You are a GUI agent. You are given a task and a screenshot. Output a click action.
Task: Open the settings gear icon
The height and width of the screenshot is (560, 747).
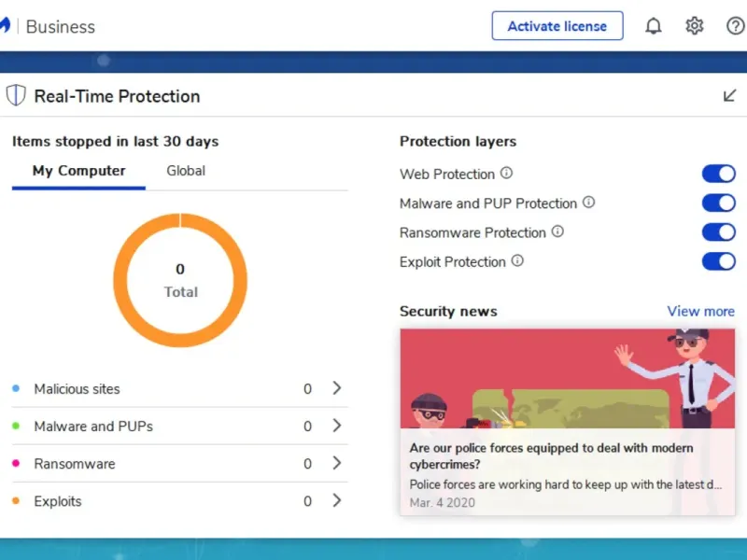point(695,26)
